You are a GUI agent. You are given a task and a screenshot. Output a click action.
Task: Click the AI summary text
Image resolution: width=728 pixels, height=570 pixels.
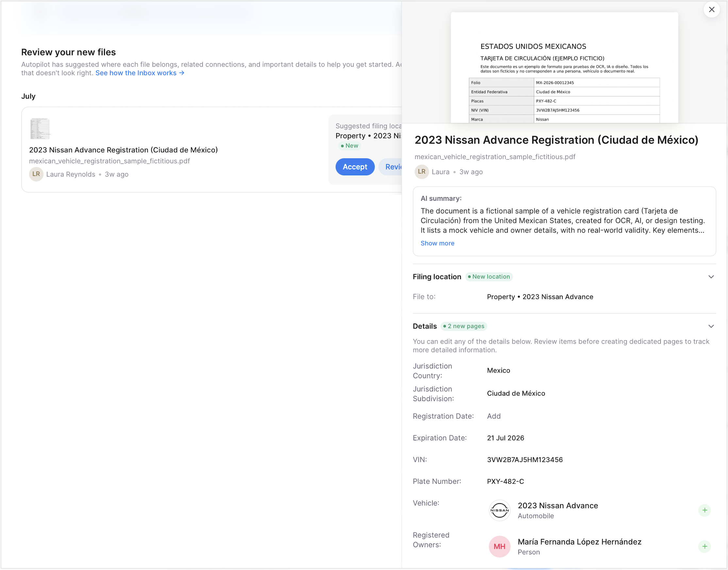click(562, 221)
